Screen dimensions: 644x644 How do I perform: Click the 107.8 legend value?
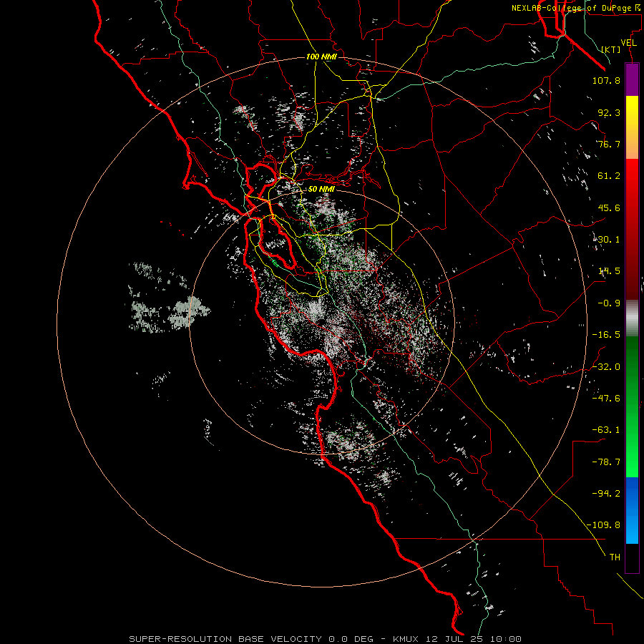606,80
